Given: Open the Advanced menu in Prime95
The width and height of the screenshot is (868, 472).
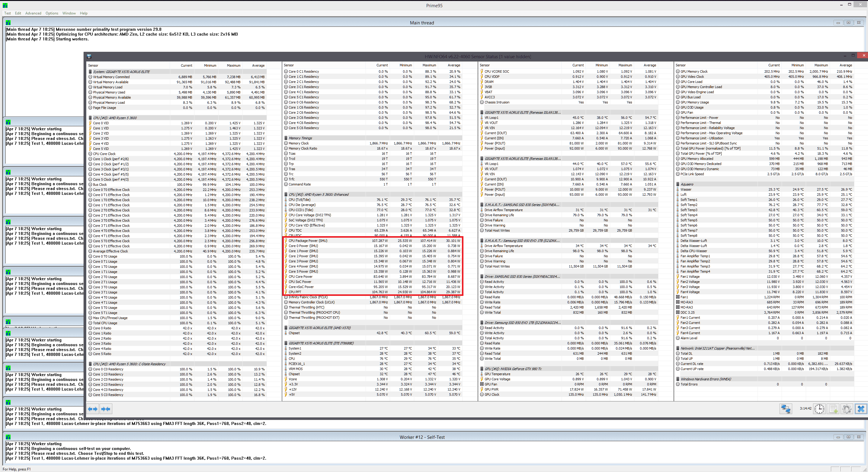Looking at the screenshot, I should 33,13.
